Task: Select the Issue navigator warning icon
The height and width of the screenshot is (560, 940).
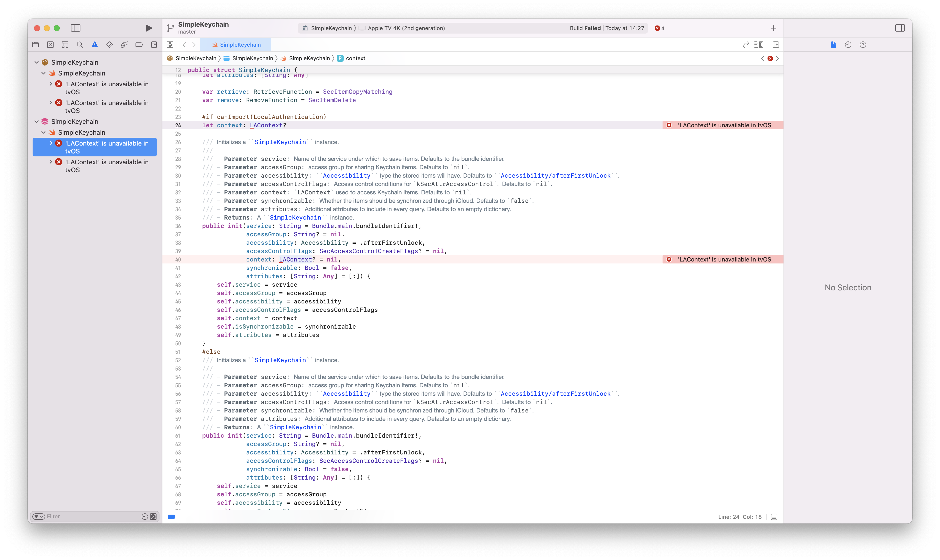Action: [x=95, y=44]
